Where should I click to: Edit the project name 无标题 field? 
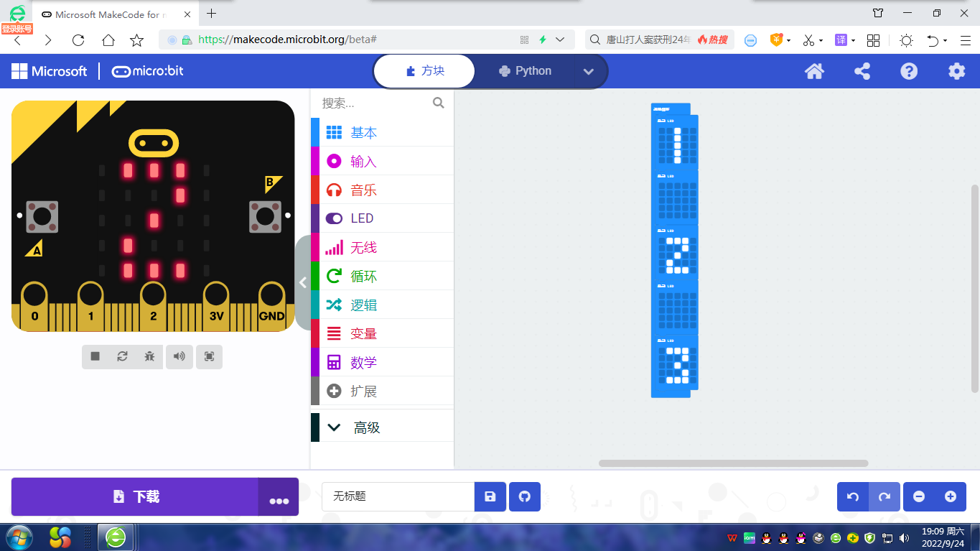pos(398,496)
